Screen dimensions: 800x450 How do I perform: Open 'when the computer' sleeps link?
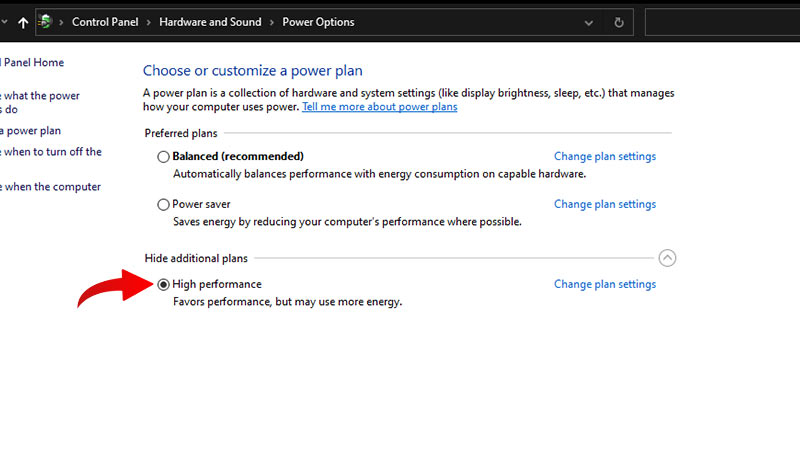(51, 187)
